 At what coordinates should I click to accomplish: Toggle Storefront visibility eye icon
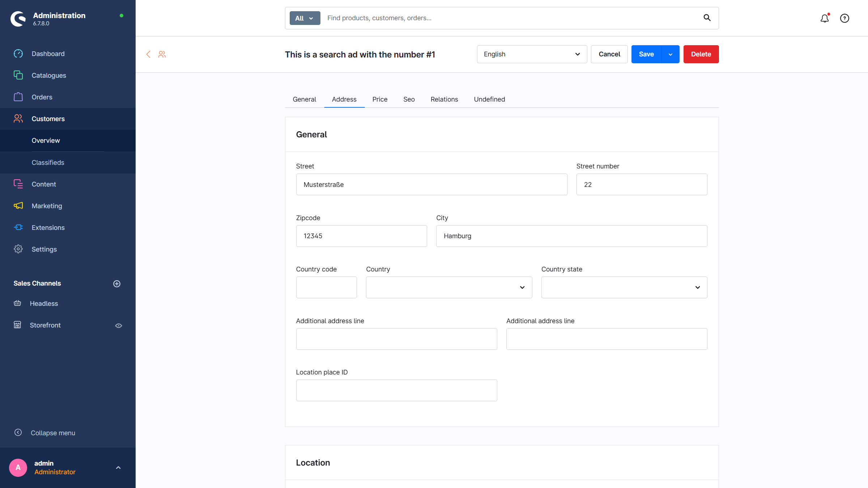(118, 325)
